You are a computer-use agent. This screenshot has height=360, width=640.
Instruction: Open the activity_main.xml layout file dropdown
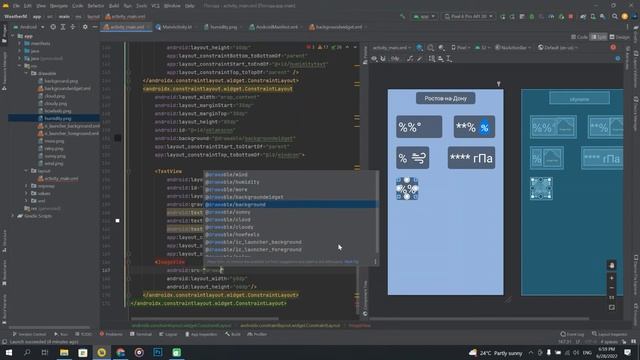click(392, 48)
